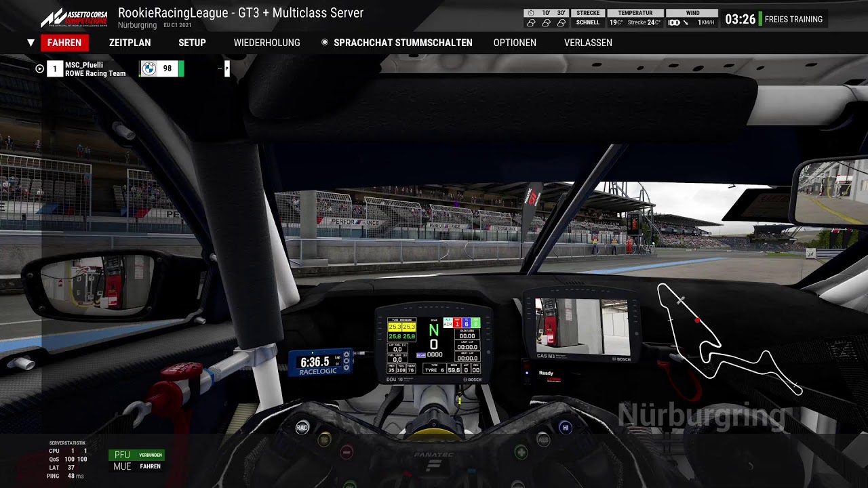Click the green session status bar
This screenshot has width=868, height=488.
pos(760,19)
